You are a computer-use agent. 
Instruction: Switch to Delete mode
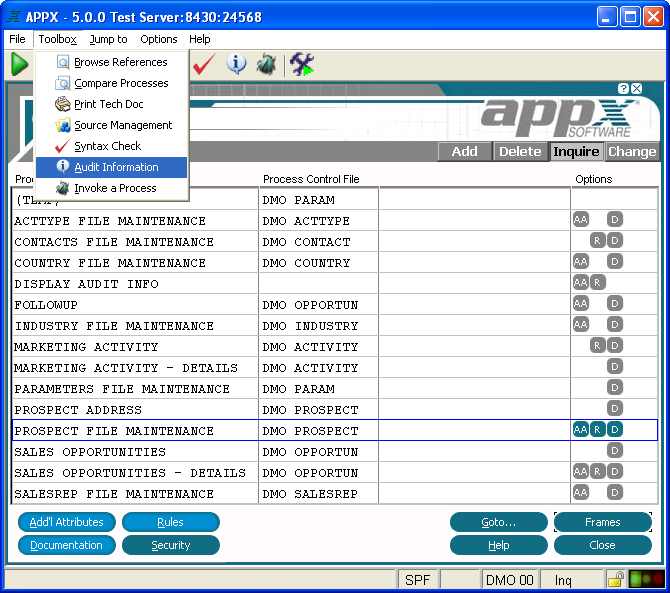tap(520, 152)
